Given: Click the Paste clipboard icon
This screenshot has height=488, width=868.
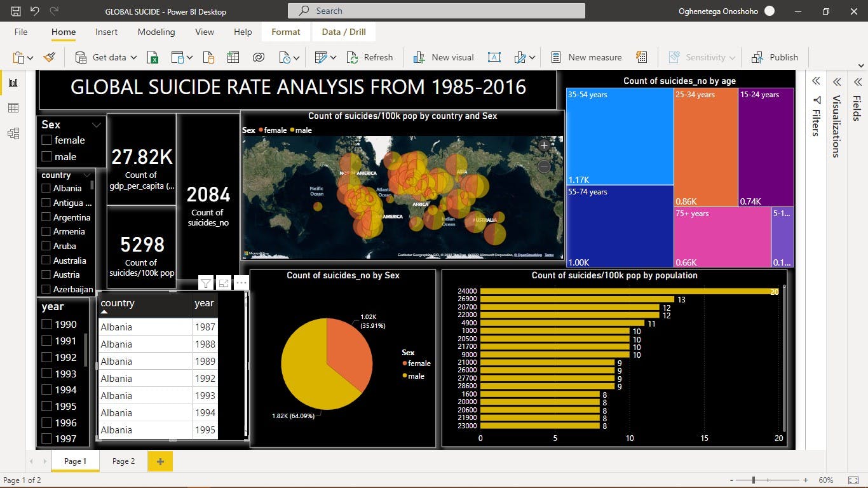Looking at the screenshot, I should 18,57.
